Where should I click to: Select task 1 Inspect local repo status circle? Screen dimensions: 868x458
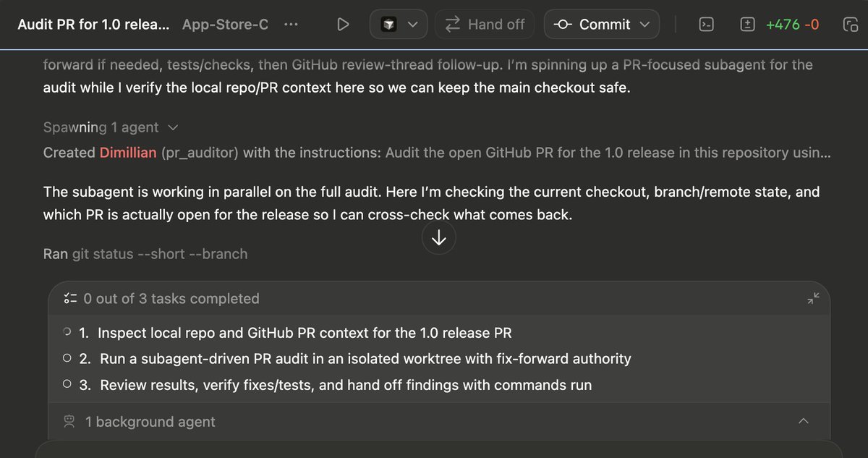coord(67,332)
